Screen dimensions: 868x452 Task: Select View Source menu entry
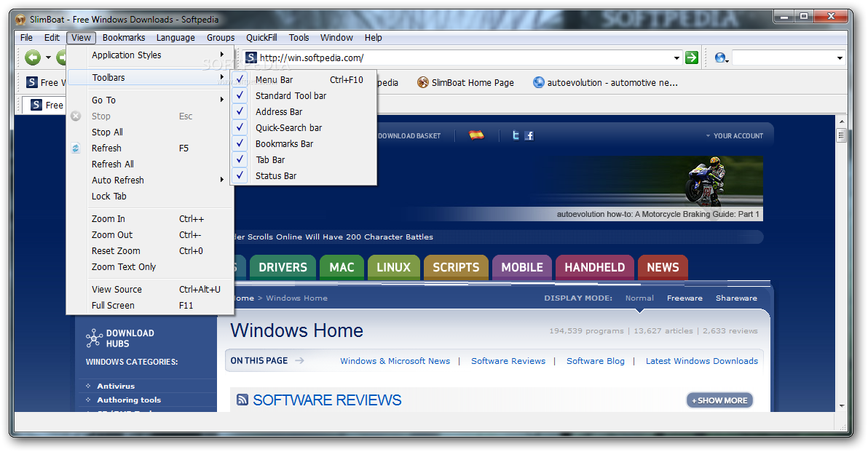(x=149, y=290)
